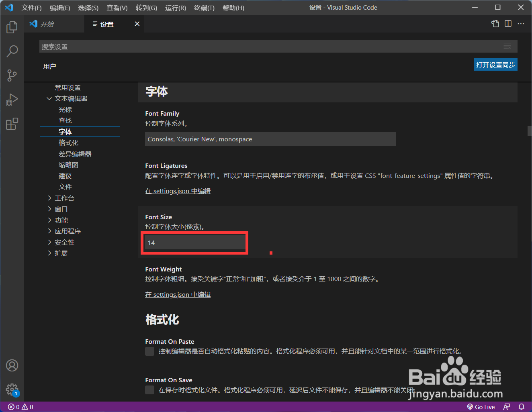The height and width of the screenshot is (412, 532).
Task: Select 格式化 in the settings tree
Action: tap(68, 143)
